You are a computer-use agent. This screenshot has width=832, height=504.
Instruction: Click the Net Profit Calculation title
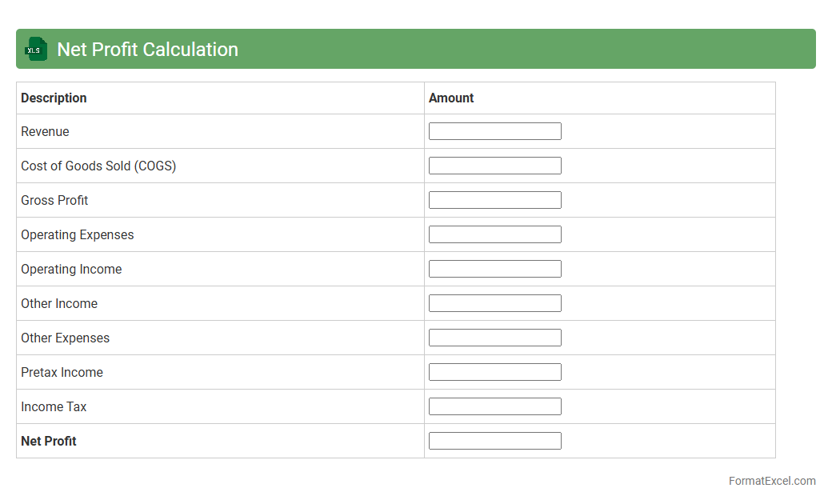147,50
